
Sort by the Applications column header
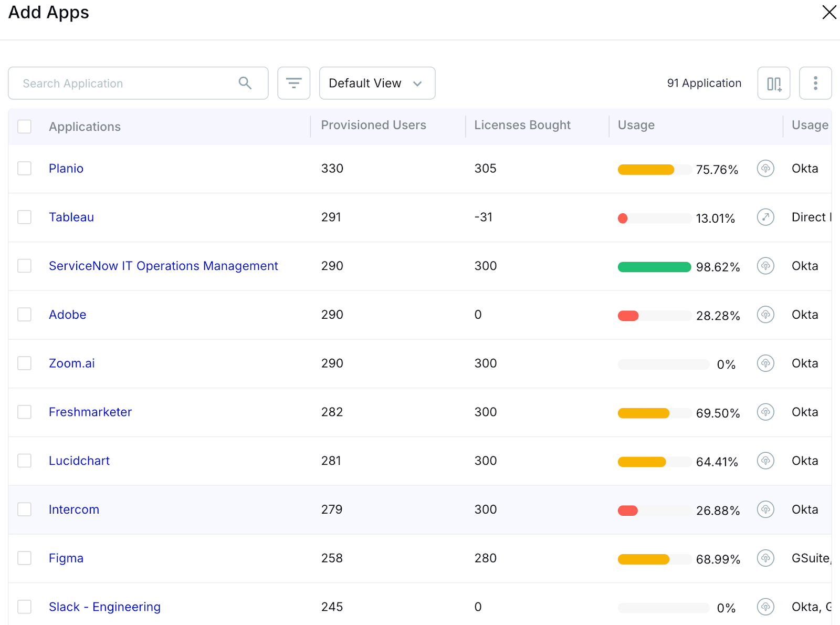[x=85, y=127]
